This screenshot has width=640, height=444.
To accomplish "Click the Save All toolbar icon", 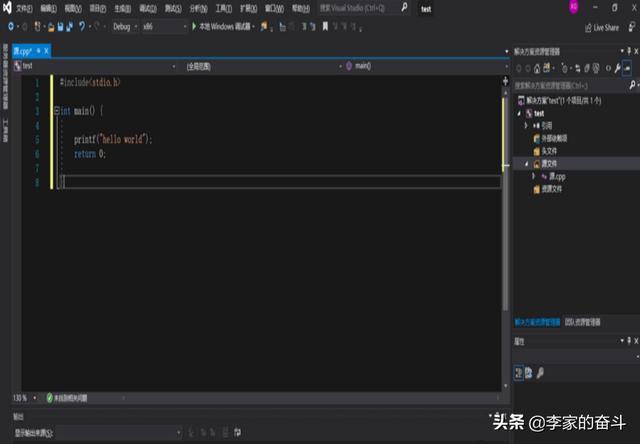I will (x=66, y=27).
